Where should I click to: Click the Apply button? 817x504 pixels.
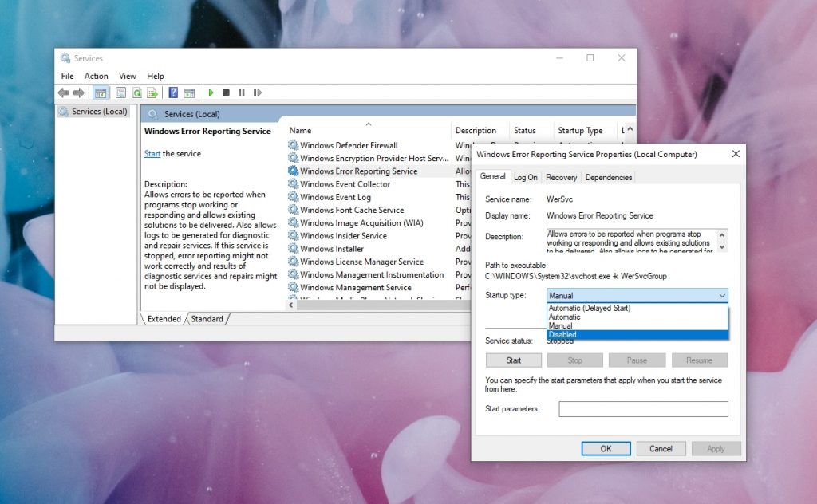[x=716, y=448]
